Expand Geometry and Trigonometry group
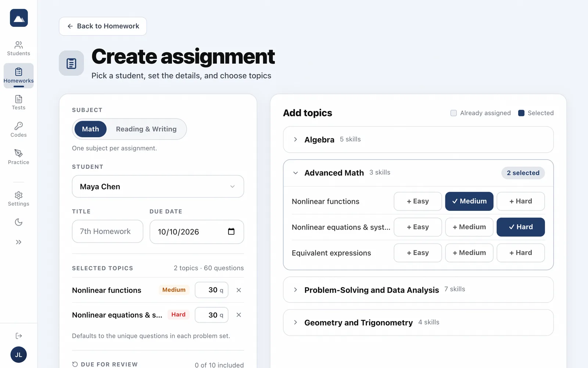The height and width of the screenshot is (368, 588). [x=418, y=322]
